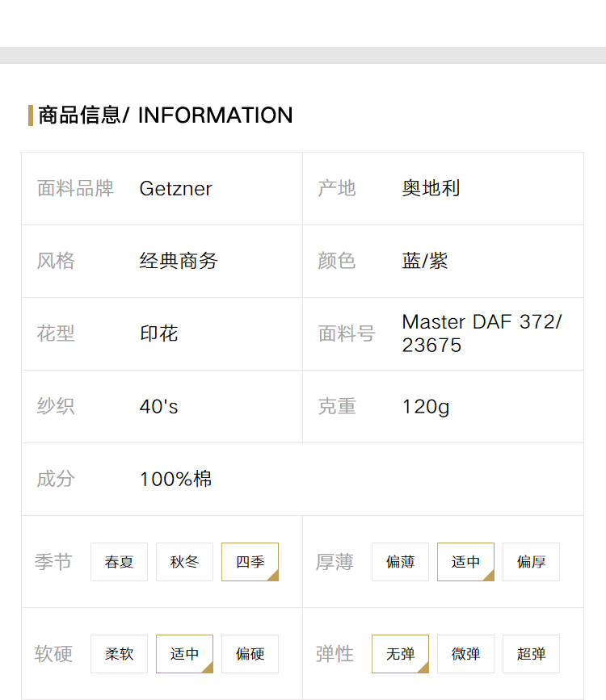Viewport: 606px width, 700px height.
Task: Click the 经典商务 style value
Action: [x=179, y=261]
